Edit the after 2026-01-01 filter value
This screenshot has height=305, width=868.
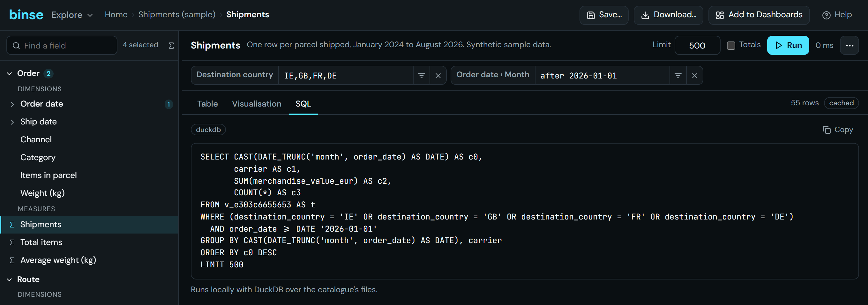(x=602, y=76)
